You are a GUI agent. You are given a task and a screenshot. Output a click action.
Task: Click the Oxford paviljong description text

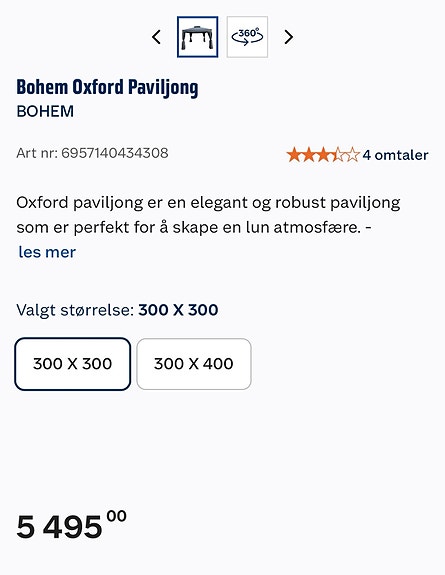[x=208, y=215]
